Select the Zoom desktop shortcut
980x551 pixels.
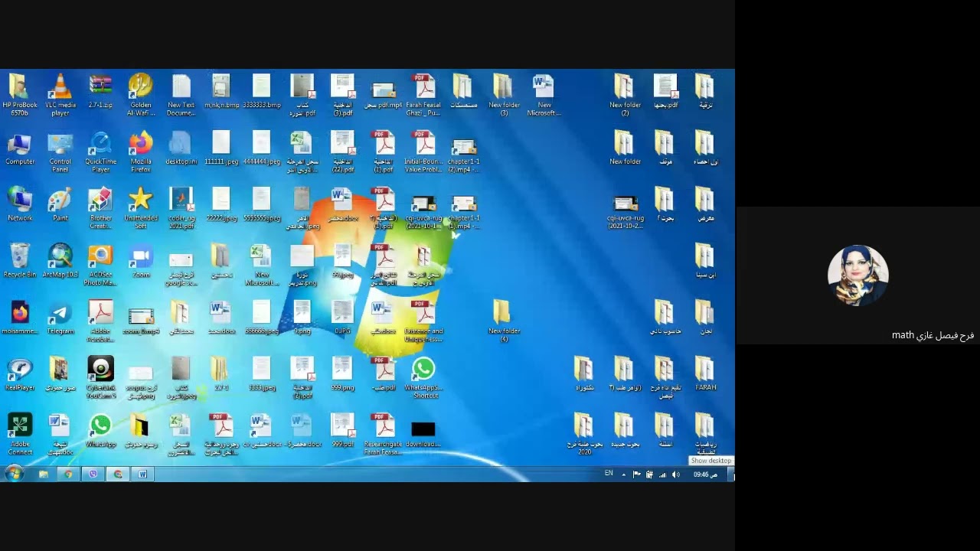tap(141, 264)
